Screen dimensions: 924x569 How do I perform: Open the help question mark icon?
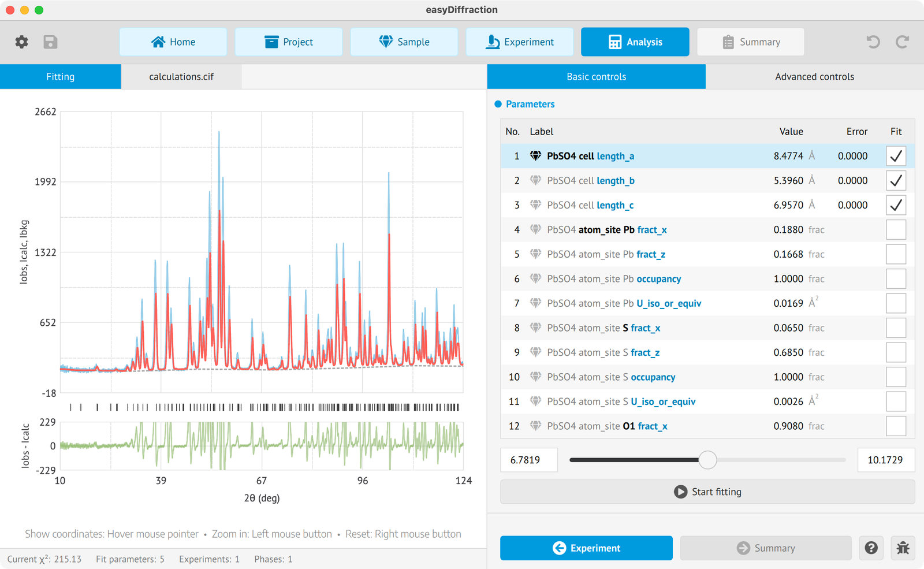point(871,548)
